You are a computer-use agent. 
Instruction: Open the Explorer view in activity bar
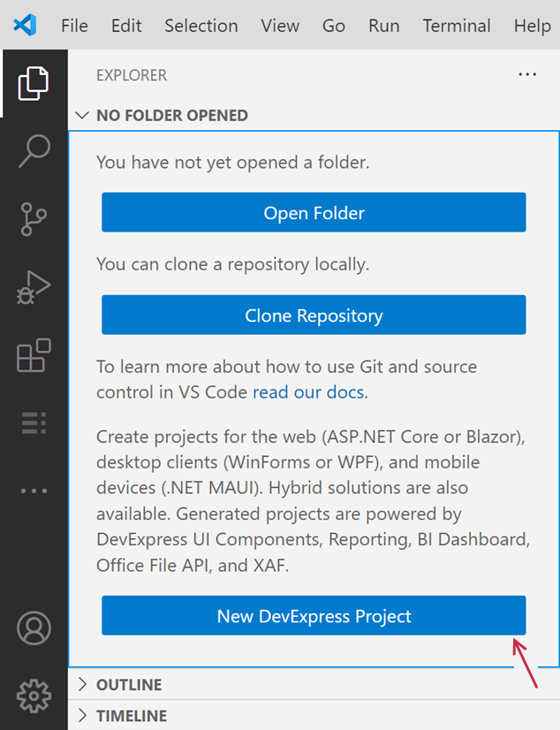tap(34, 83)
